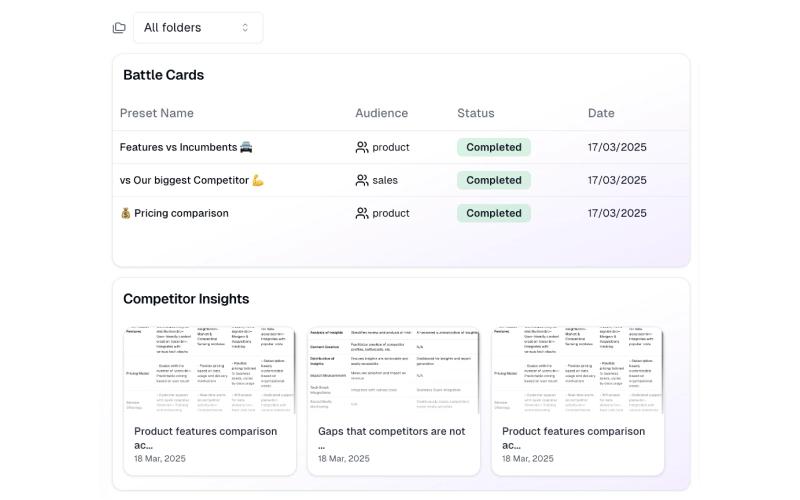The width and height of the screenshot is (800, 500).
Task: Click Completed status in Pricing comparison row
Action: click(x=494, y=213)
